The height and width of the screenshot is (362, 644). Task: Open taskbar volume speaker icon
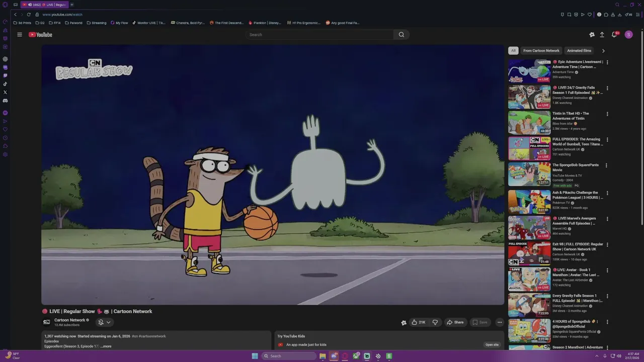619,356
